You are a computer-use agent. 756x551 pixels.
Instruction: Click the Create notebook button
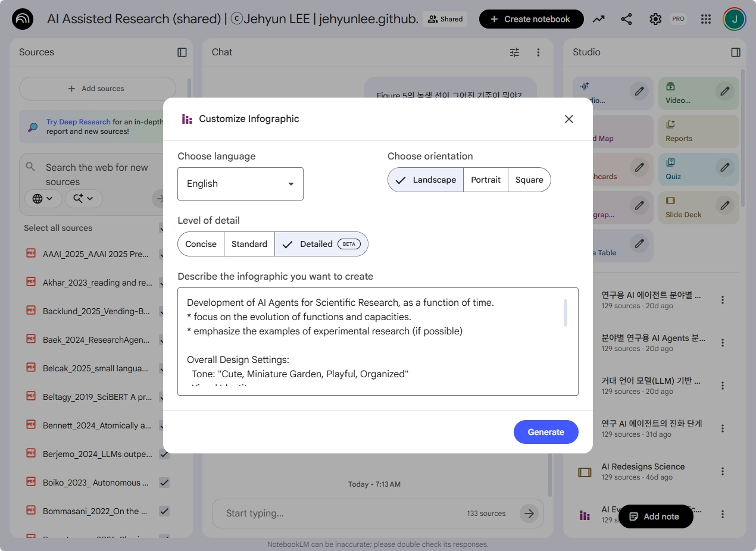point(531,19)
